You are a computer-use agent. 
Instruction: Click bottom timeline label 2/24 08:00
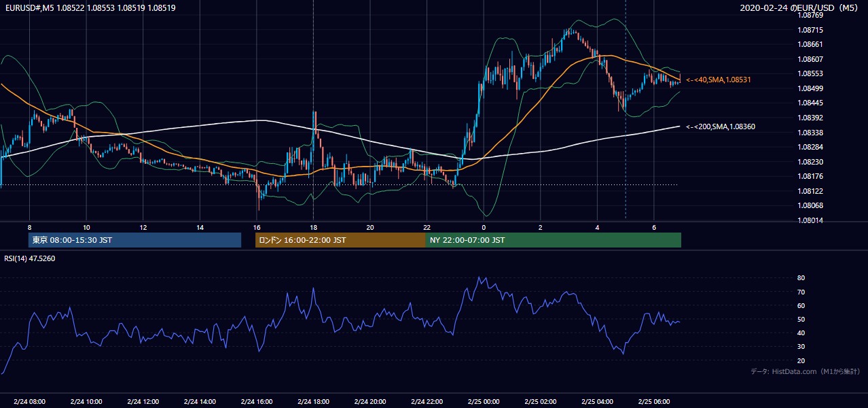pos(30,402)
